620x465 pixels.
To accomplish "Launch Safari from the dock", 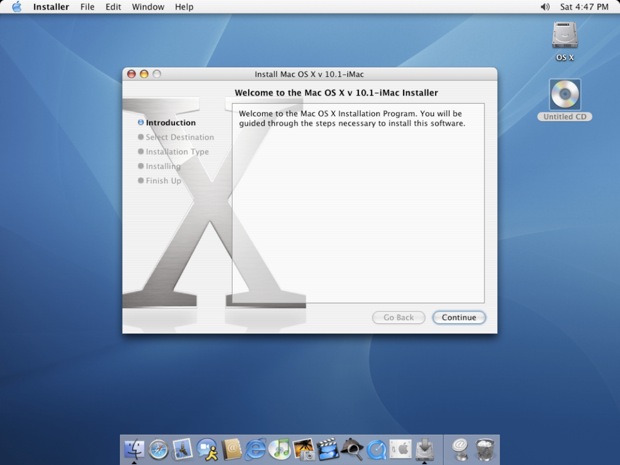I will [x=159, y=450].
